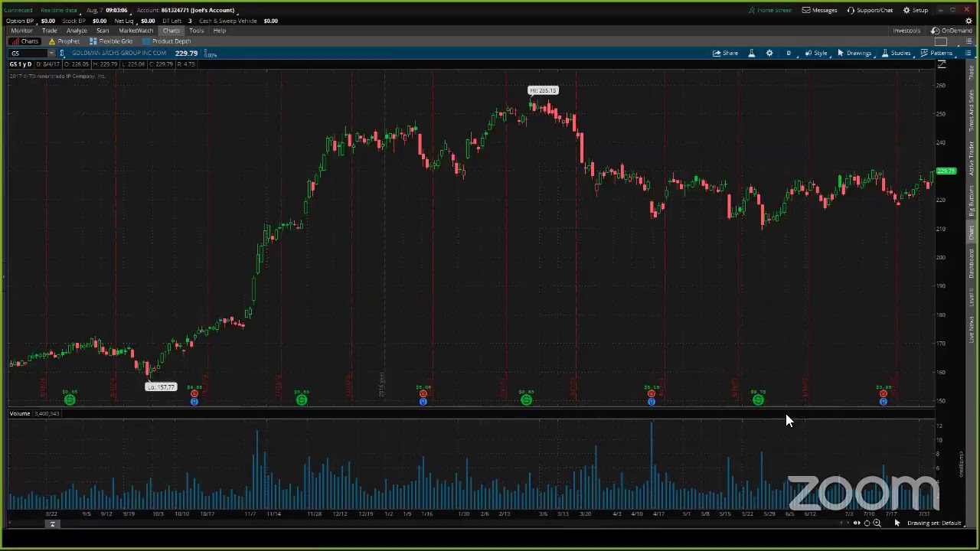Open the Active Trader side tab

click(972, 159)
